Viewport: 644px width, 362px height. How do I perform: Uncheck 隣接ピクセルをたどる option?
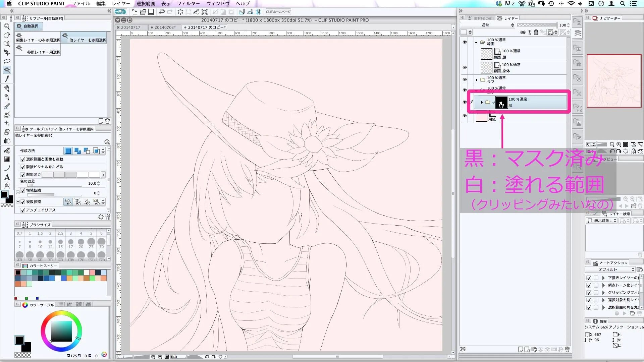tap(23, 167)
